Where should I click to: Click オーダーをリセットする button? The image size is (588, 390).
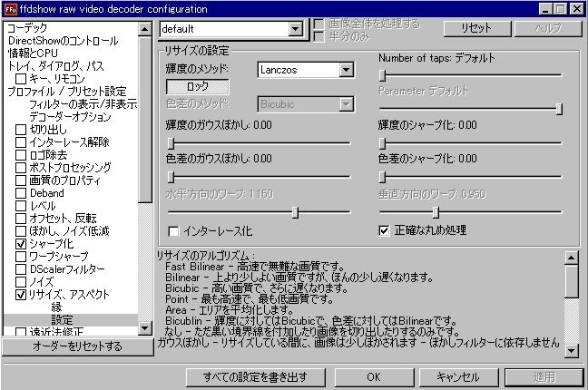(78, 346)
